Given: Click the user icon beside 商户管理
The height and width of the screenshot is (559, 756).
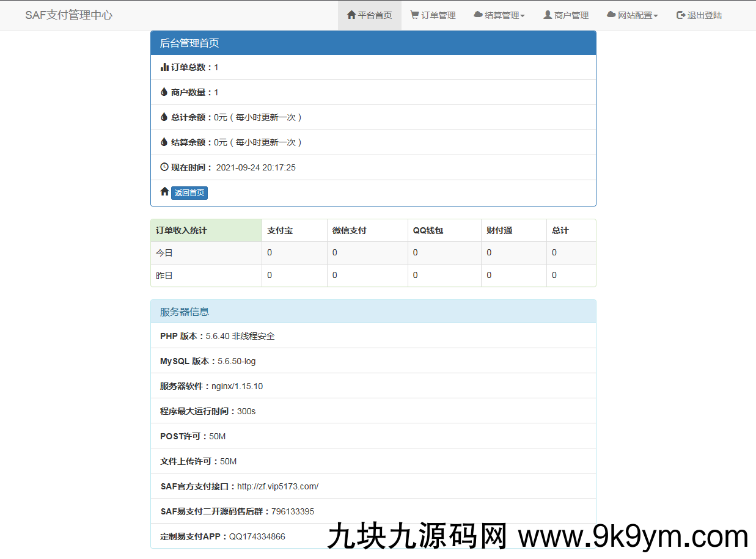Looking at the screenshot, I should 548,15.
